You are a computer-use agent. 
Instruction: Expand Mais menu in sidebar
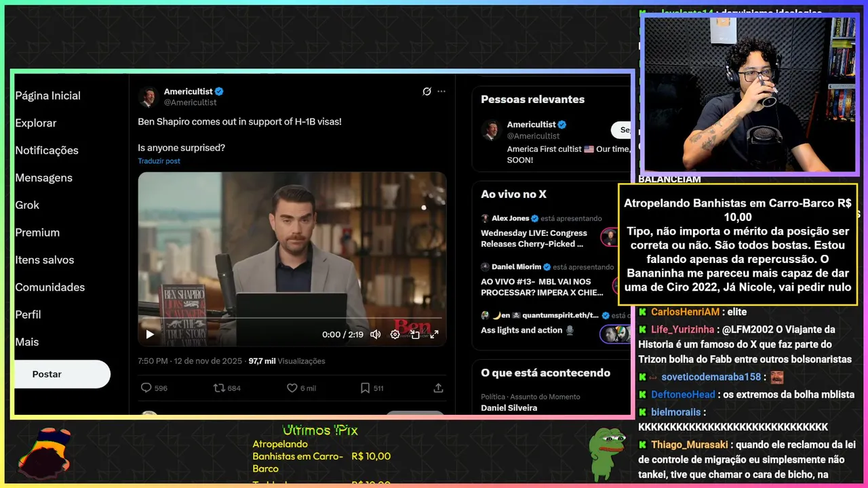pyautogui.click(x=27, y=342)
